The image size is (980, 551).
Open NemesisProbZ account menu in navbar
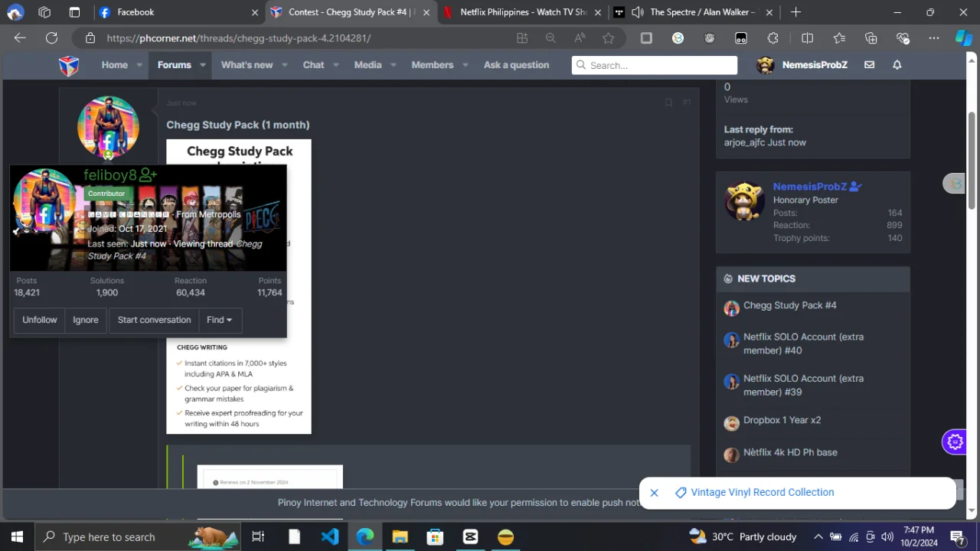pyautogui.click(x=802, y=65)
